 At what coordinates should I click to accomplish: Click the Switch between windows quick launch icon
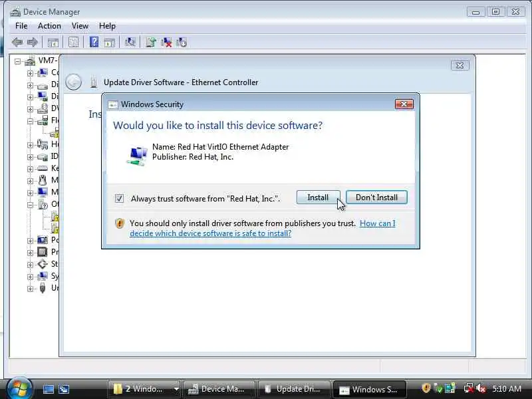coord(64,389)
